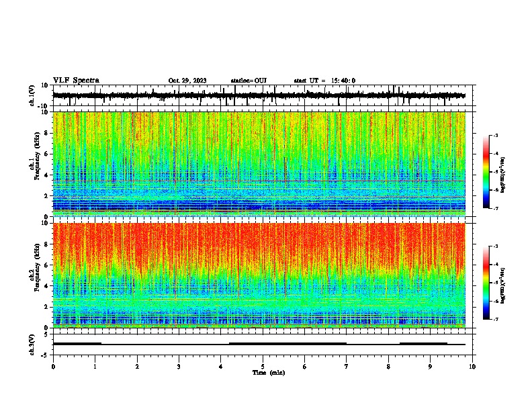Click the "-3" label on ch.1 colorbar
The image size is (532, 411).
pos(496,136)
